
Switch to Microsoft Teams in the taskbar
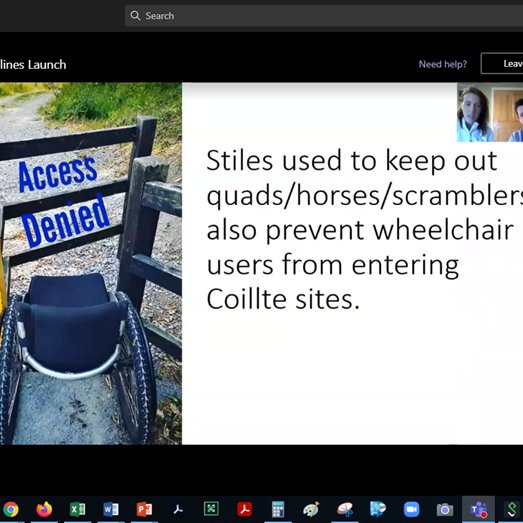[x=478, y=509]
